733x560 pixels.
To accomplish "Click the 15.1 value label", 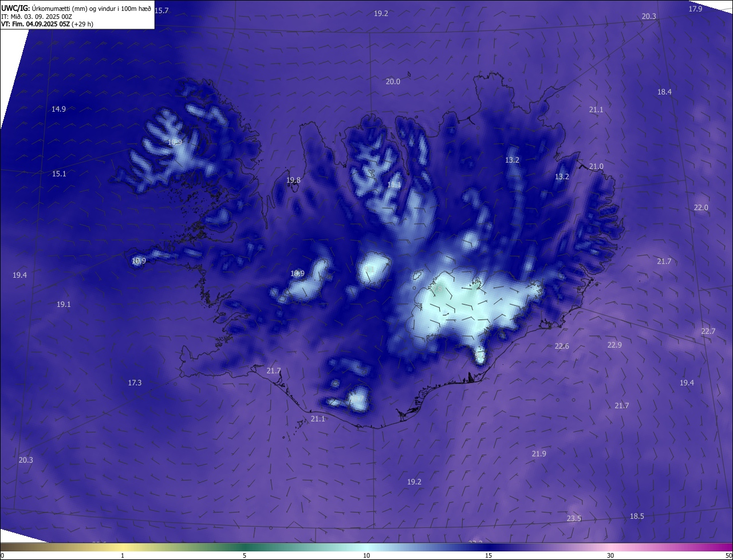I will point(59,173).
